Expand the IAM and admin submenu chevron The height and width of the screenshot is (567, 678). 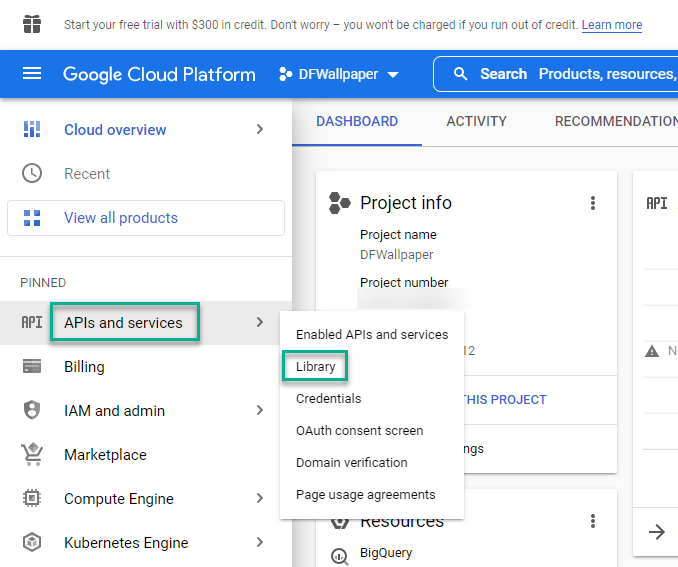(259, 410)
